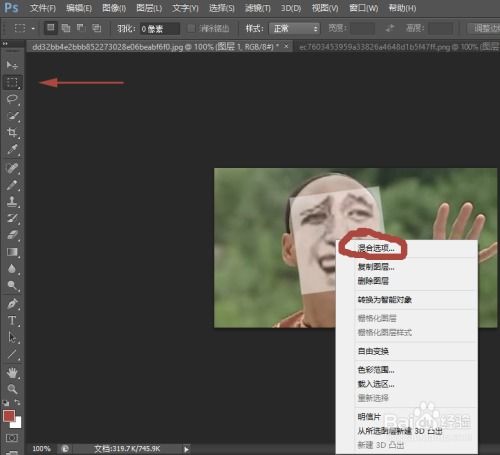Image resolution: width=500 pixels, height=455 pixels.
Task: Select the History Brush tool
Action: pyautogui.click(x=12, y=218)
